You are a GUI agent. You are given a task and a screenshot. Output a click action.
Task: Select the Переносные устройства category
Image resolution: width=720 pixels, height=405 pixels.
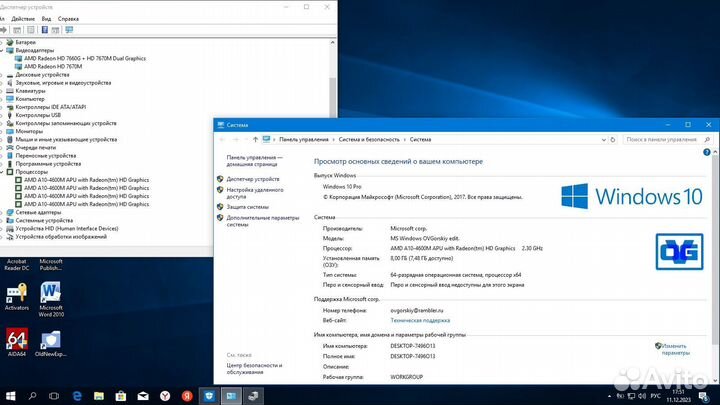tap(45, 156)
